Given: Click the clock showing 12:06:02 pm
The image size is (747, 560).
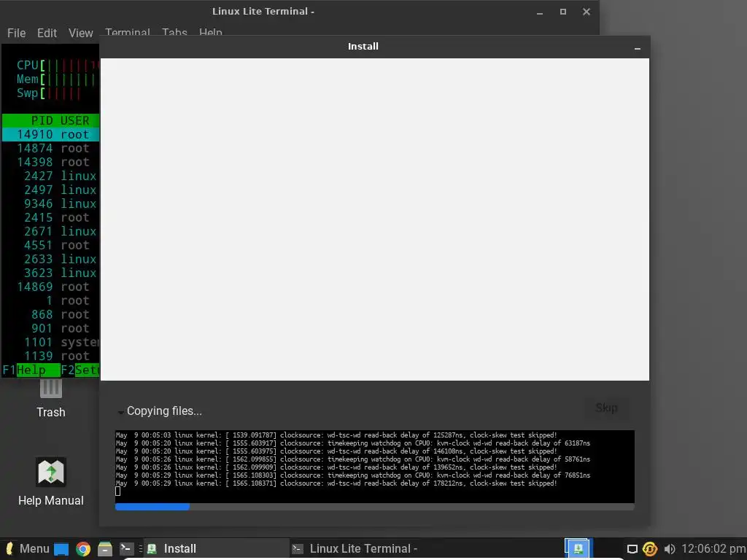Looking at the screenshot, I should [713, 548].
